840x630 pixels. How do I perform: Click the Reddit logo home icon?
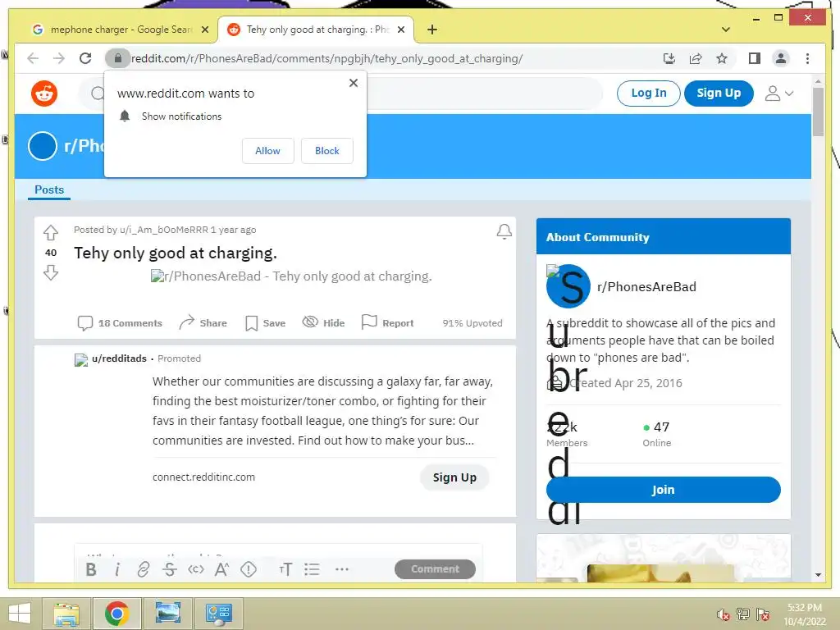(44, 94)
